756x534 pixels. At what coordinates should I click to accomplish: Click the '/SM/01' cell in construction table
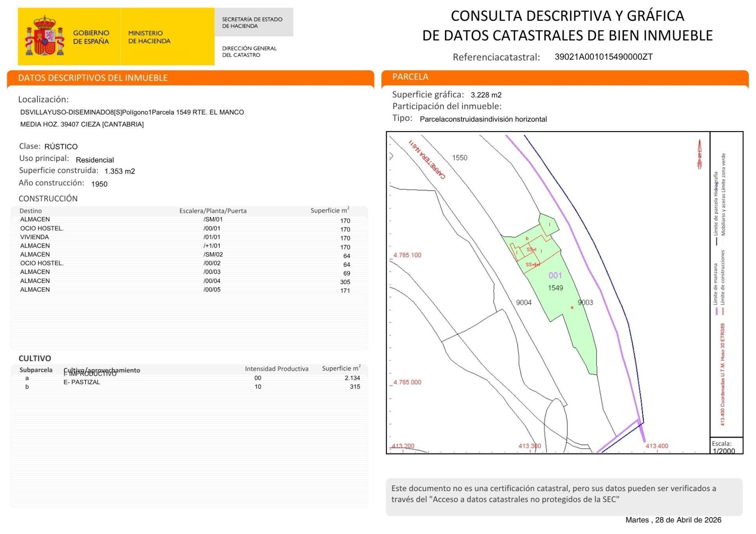pos(213,219)
